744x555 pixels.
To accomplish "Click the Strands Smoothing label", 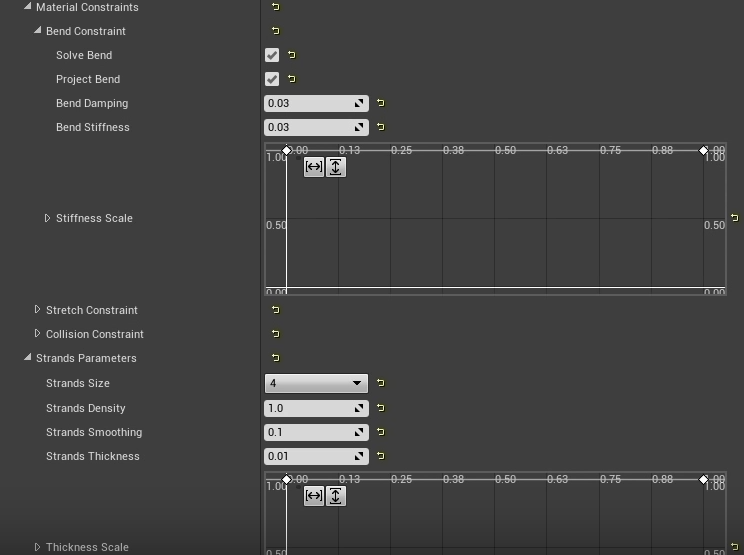I will [94, 433].
